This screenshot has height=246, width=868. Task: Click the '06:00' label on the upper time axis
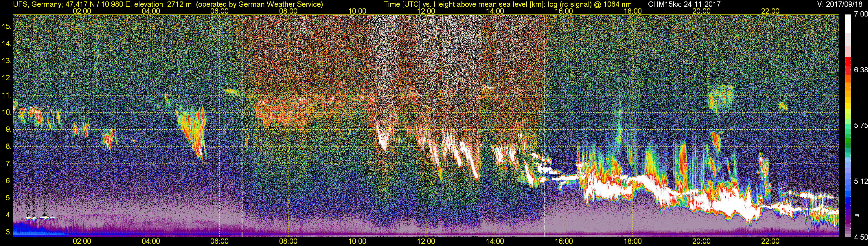point(219,11)
